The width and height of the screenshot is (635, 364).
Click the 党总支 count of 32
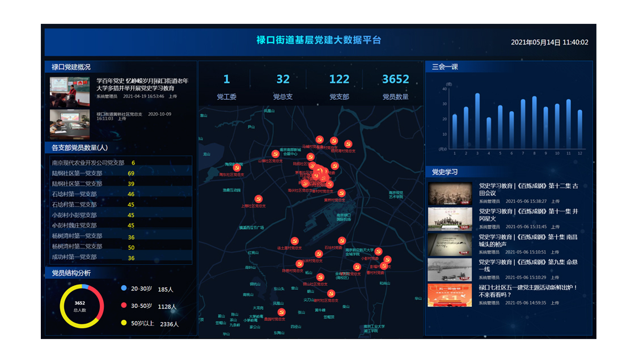(283, 79)
